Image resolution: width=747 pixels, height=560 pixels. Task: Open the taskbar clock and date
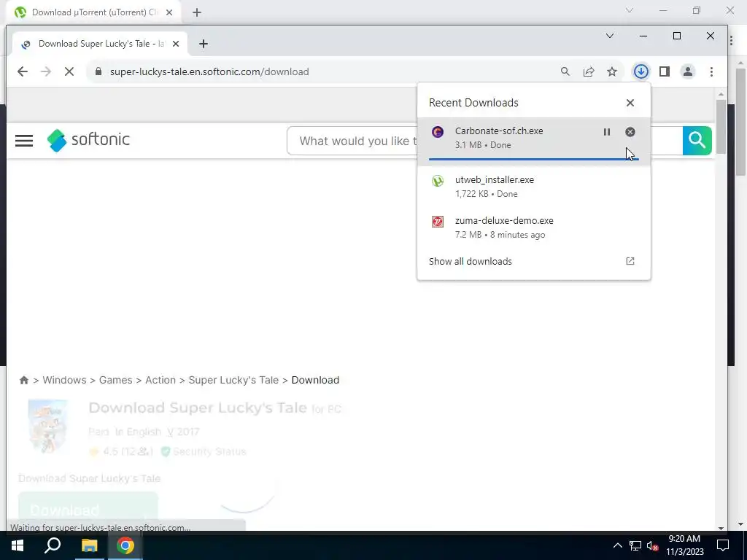click(684, 545)
